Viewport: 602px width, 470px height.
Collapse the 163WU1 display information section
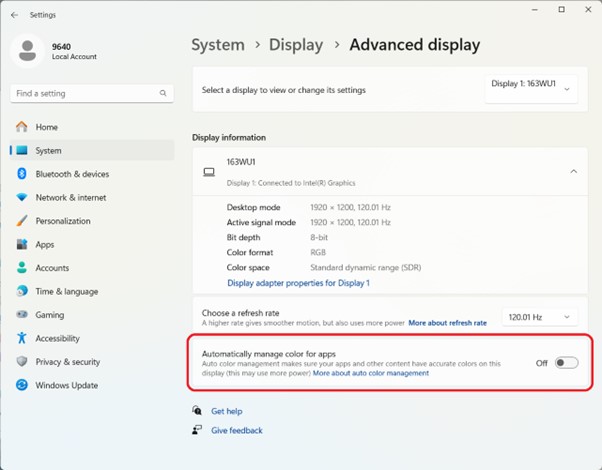coord(573,171)
